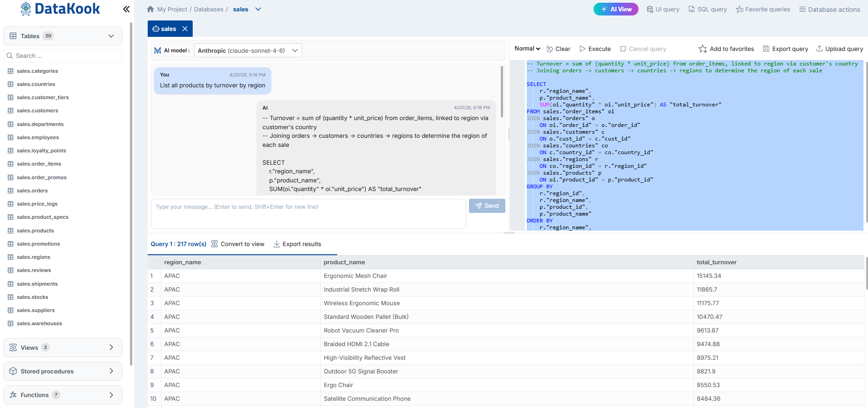Open sales.reviews table
This screenshot has height=408, width=868.
point(34,270)
